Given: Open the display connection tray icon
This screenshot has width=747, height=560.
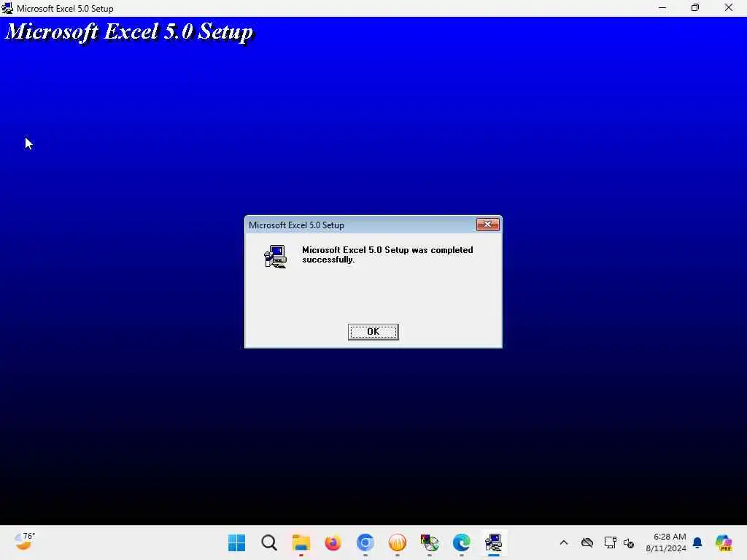Looking at the screenshot, I should (x=611, y=542).
